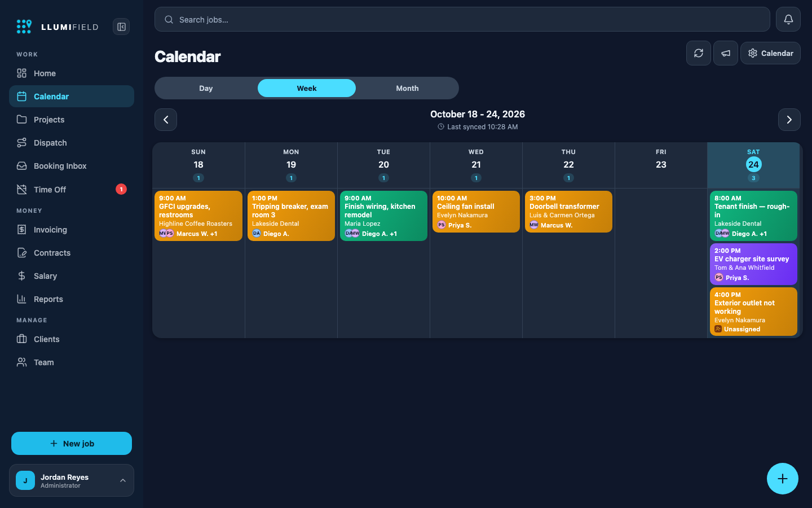Click the floating plus add button
Screen dimensions: 812x508
(783, 479)
